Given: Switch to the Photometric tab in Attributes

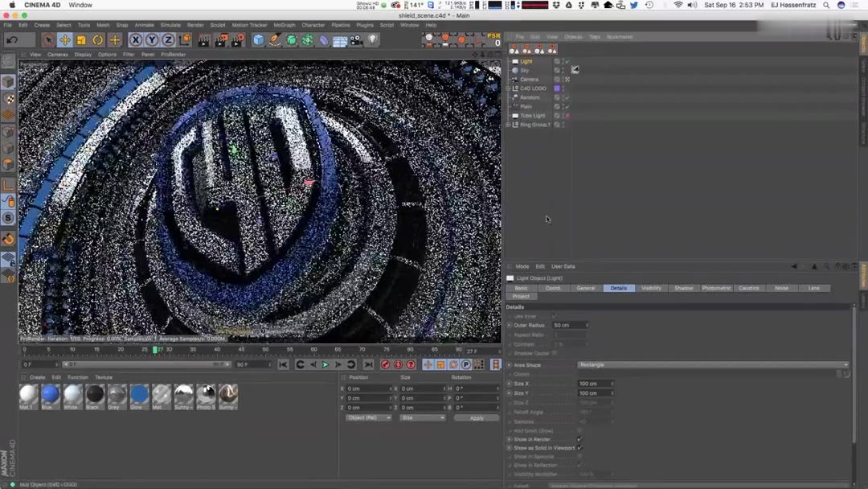Looking at the screenshot, I should (717, 287).
